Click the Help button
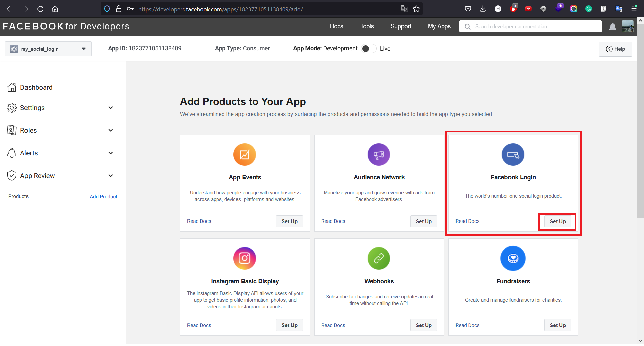644x346 pixels. [615, 49]
